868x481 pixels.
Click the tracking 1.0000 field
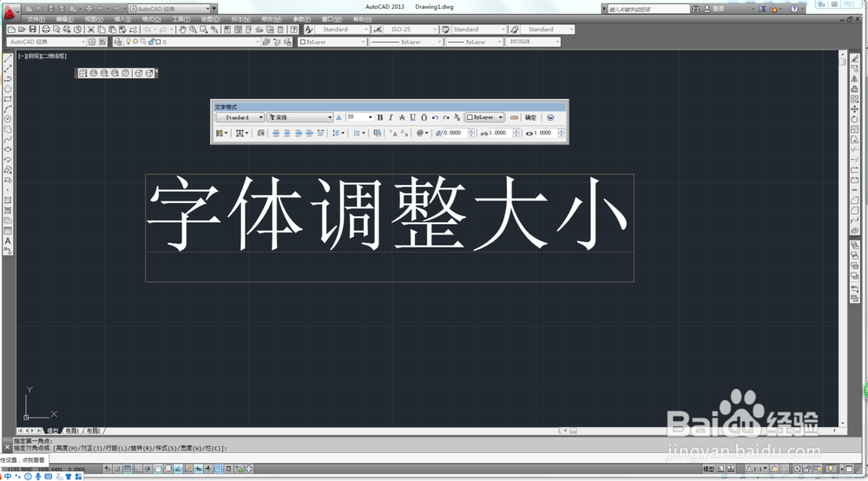point(500,133)
